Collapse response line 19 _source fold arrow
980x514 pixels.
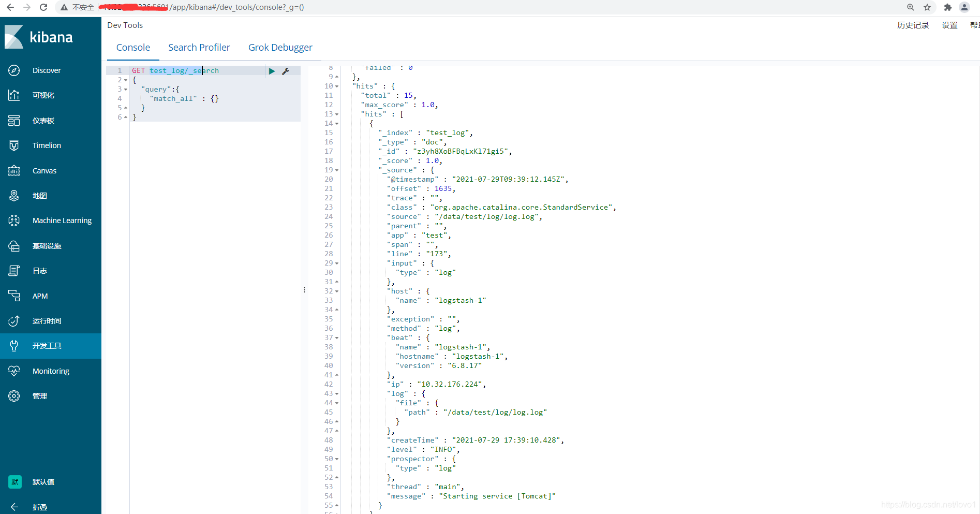pos(337,170)
